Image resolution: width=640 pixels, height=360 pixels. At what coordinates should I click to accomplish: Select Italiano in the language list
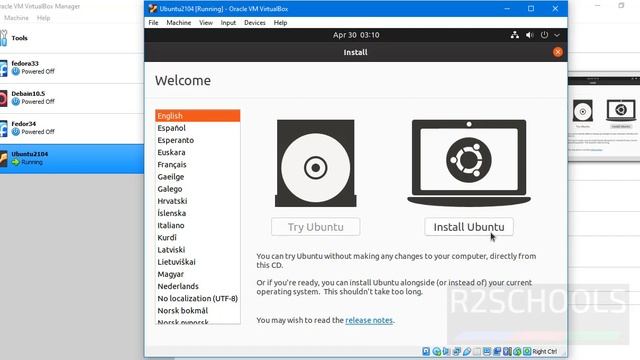click(x=198, y=225)
